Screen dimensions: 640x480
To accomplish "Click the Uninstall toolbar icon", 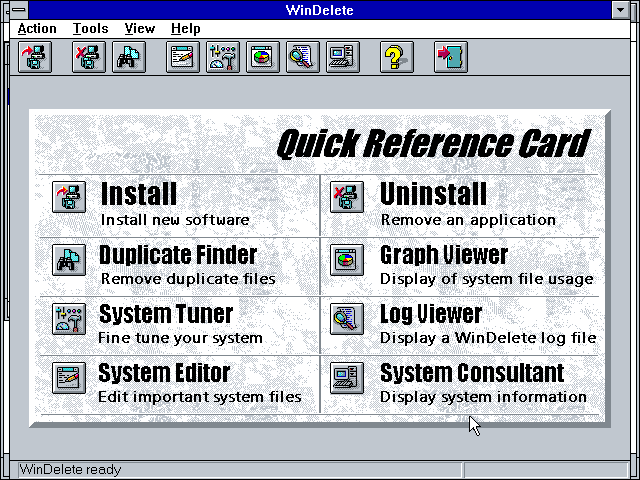I will point(89,57).
